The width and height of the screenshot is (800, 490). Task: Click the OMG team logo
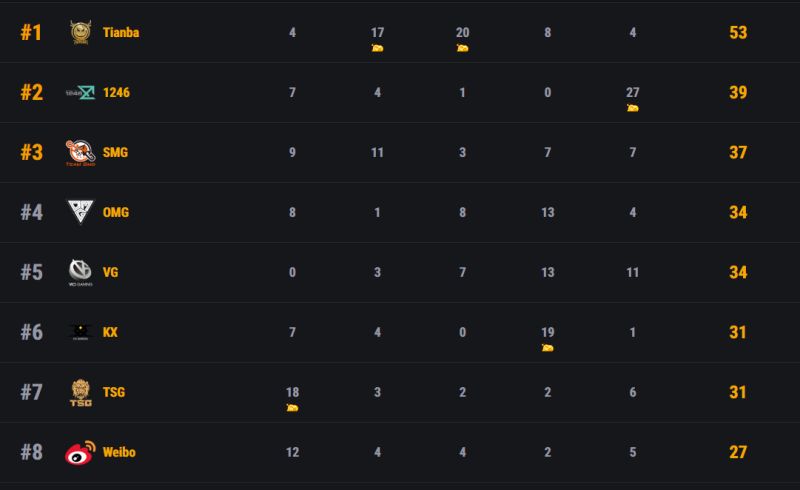(81, 212)
